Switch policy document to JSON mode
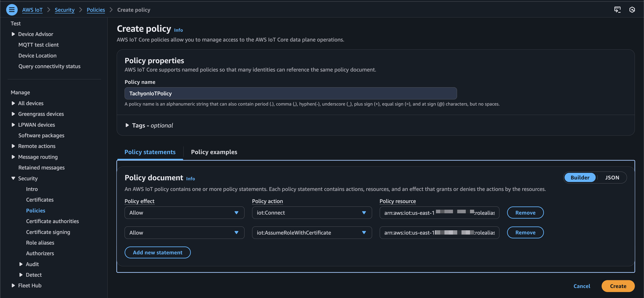This screenshot has height=298, width=644. [x=612, y=178]
